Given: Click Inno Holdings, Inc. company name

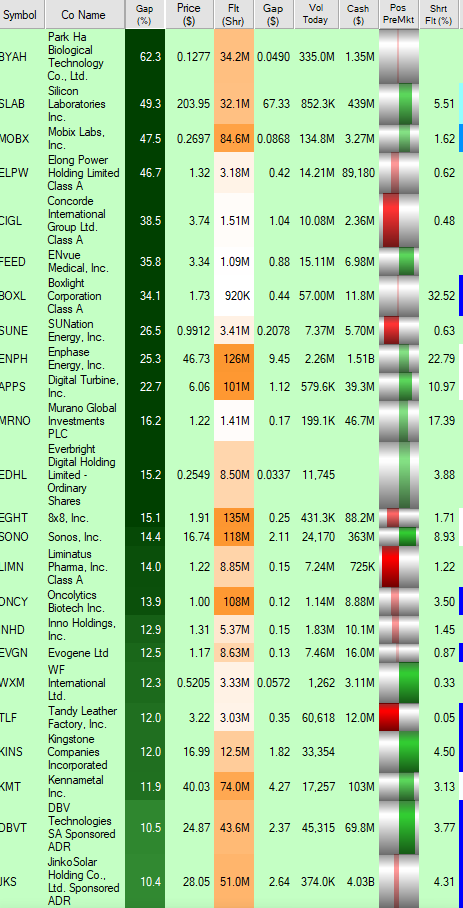Looking at the screenshot, I should (x=82, y=630).
